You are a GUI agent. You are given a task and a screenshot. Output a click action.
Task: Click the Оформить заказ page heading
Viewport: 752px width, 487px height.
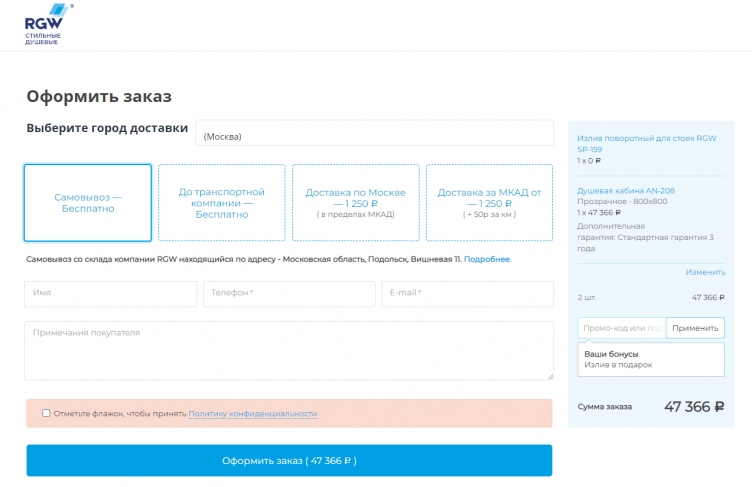click(x=99, y=96)
